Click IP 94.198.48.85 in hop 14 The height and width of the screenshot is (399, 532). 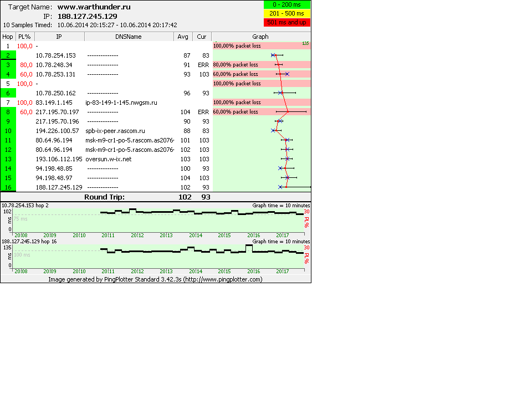pos(54,168)
